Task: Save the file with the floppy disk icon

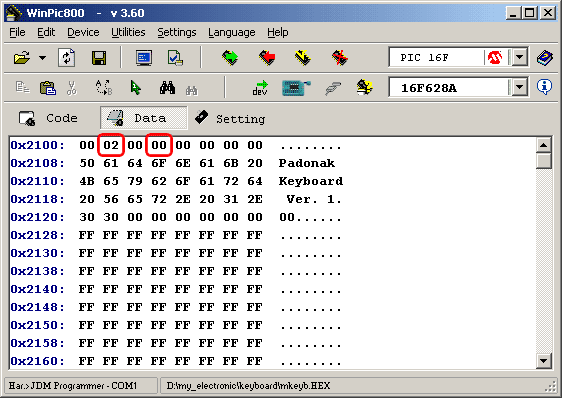Action: [99, 58]
